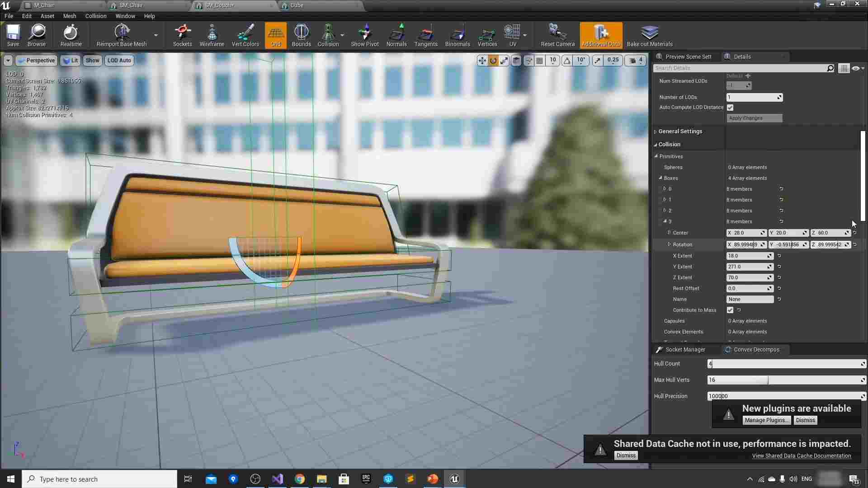Image resolution: width=868 pixels, height=488 pixels.
Task: Expand box element 0 in Boxes
Action: [x=665, y=189]
